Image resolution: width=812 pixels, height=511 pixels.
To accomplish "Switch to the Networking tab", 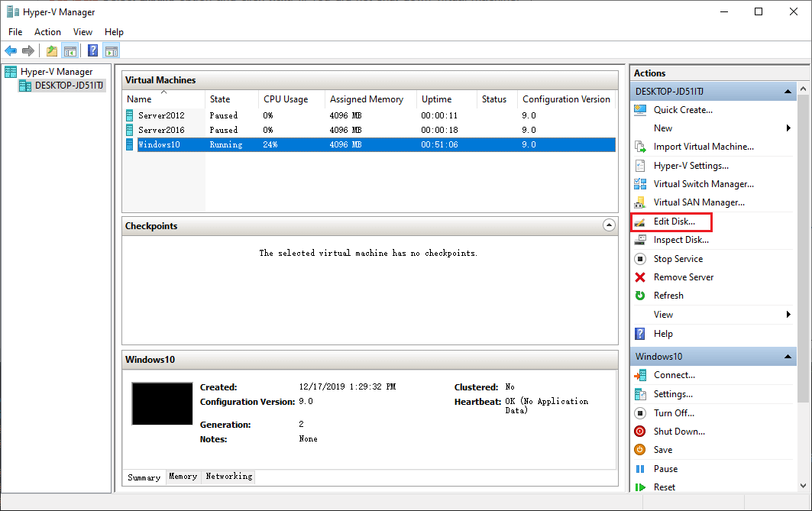I will (228, 477).
